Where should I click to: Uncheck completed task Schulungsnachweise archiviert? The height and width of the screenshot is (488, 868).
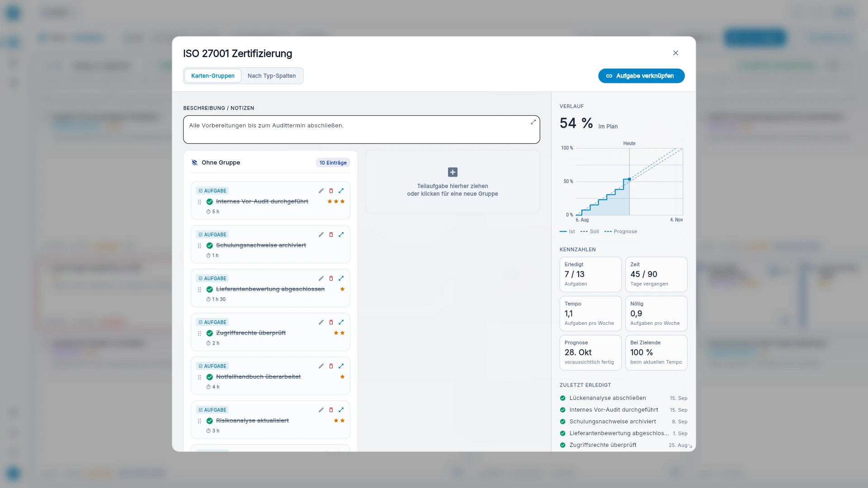(x=210, y=245)
